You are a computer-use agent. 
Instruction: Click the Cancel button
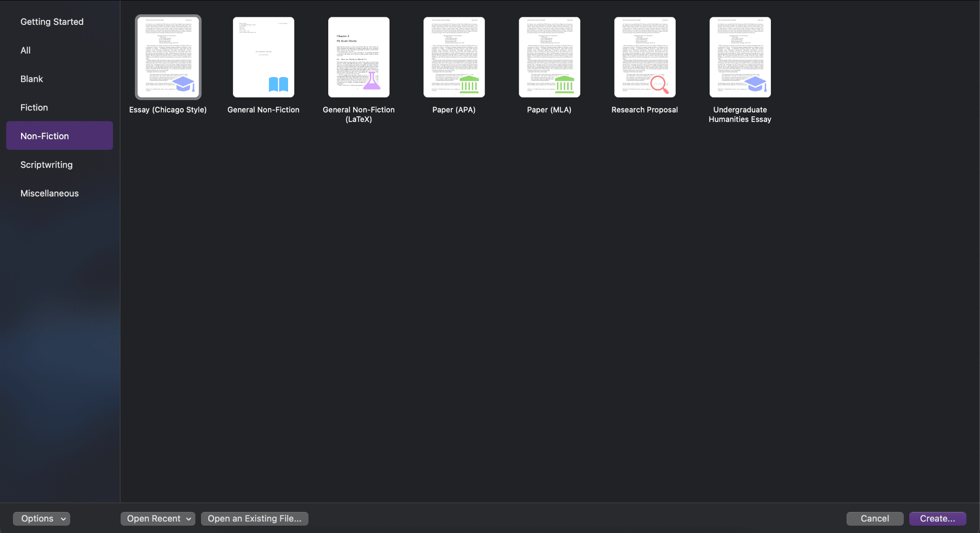click(874, 518)
